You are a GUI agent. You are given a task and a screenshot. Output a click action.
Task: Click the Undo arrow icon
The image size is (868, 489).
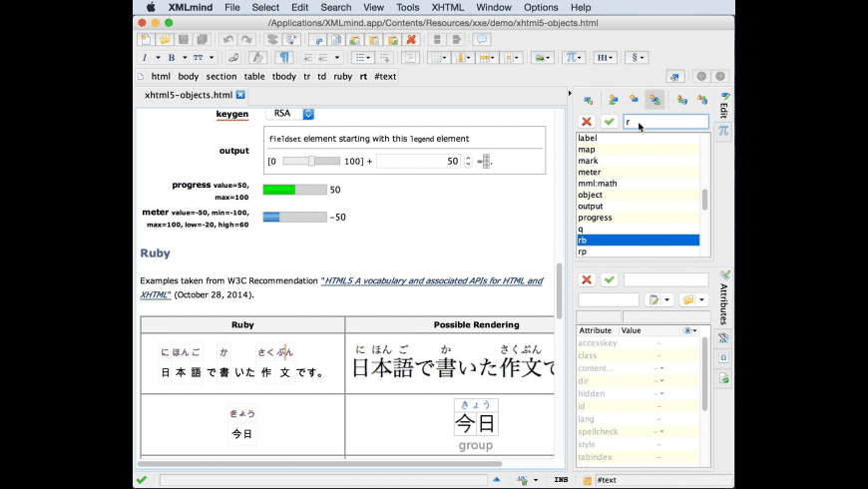pyautogui.click(x=228, y=40)
